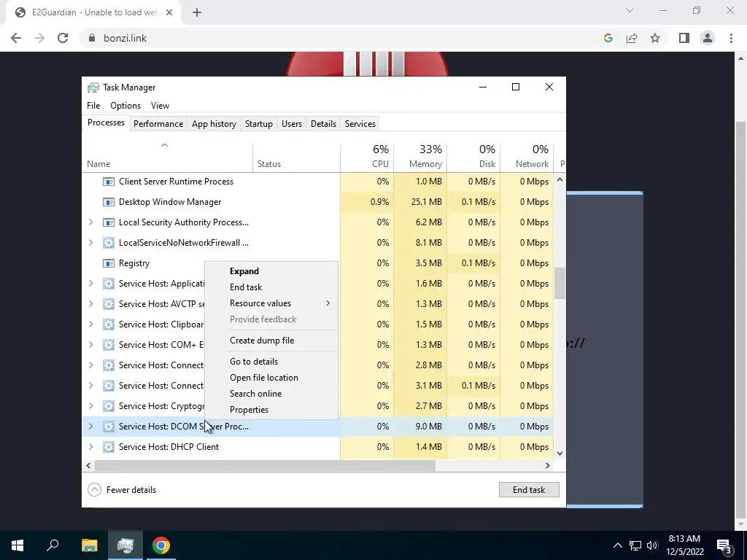Viewport: 747px width, 560px height.
Task: Switch to the Details tab
Action: coord(323,124)
